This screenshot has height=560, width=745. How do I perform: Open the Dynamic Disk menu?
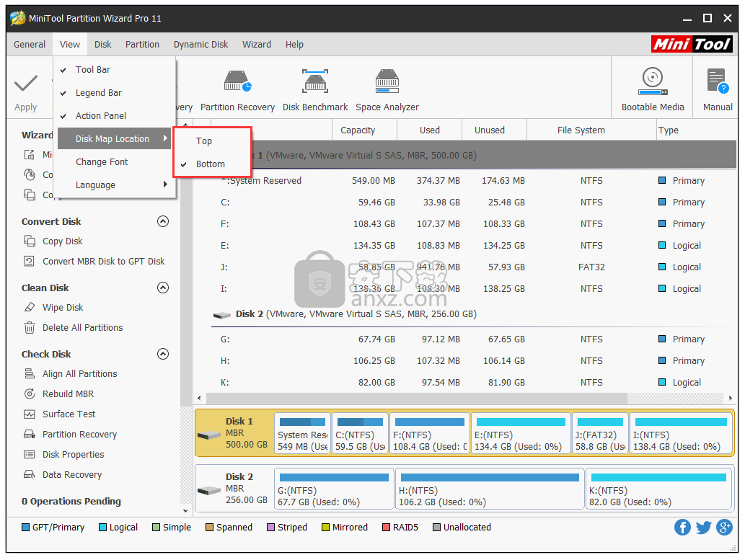(200, 44)
